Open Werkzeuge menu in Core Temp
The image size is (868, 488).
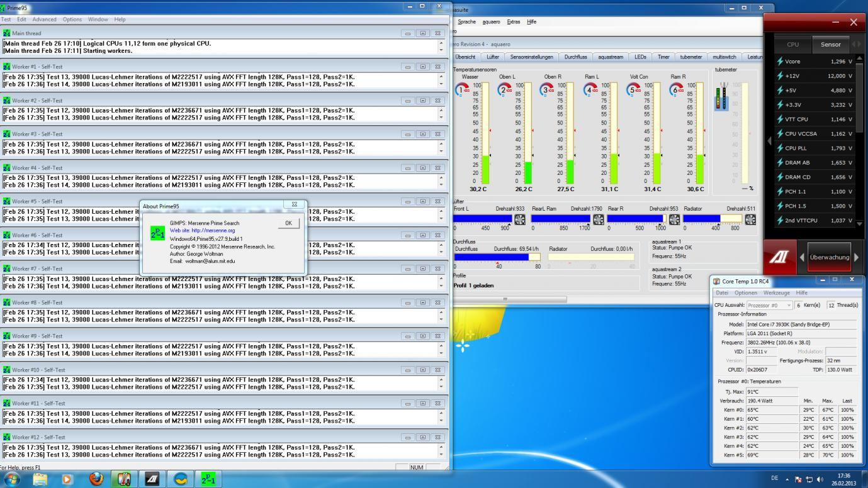tap(777, 293)
